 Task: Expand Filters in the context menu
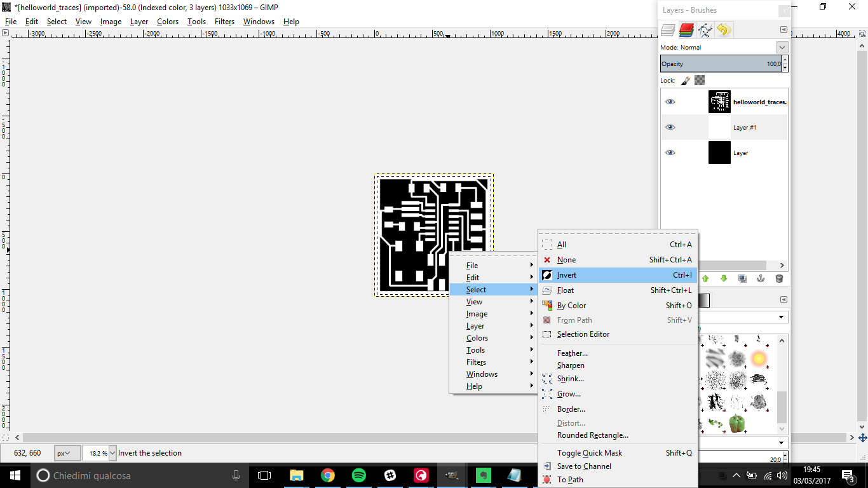tap(494, 362)
